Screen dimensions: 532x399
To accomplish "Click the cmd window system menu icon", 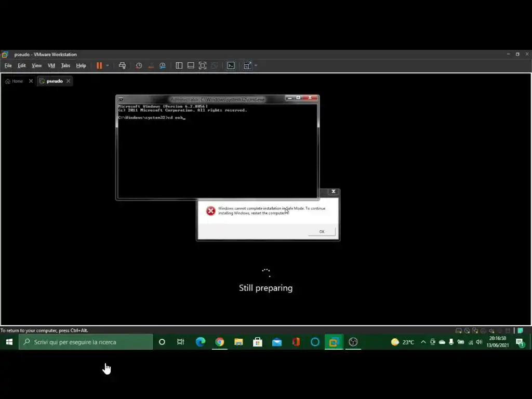I will click(121, 99).
